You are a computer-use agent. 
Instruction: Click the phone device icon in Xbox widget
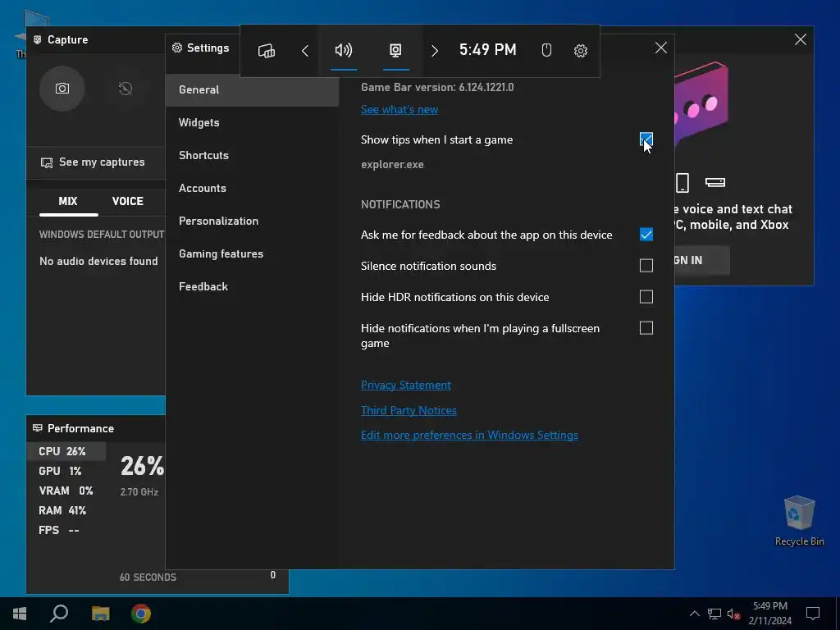point(682,183)
